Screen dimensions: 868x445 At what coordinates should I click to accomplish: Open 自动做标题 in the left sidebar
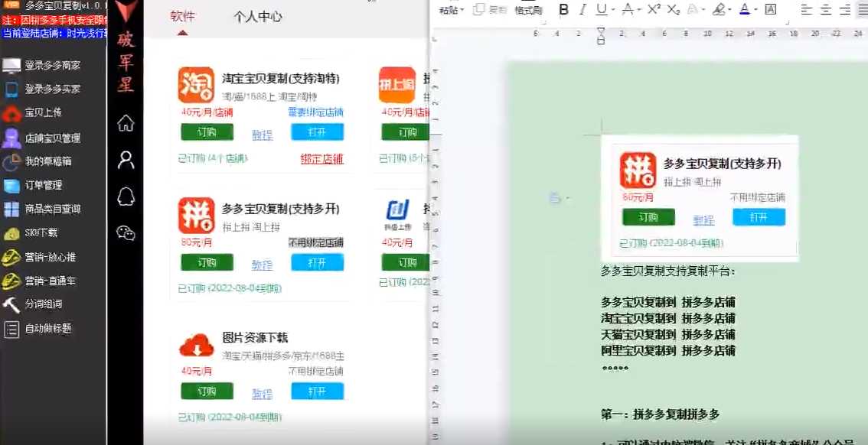click(37, 328)
